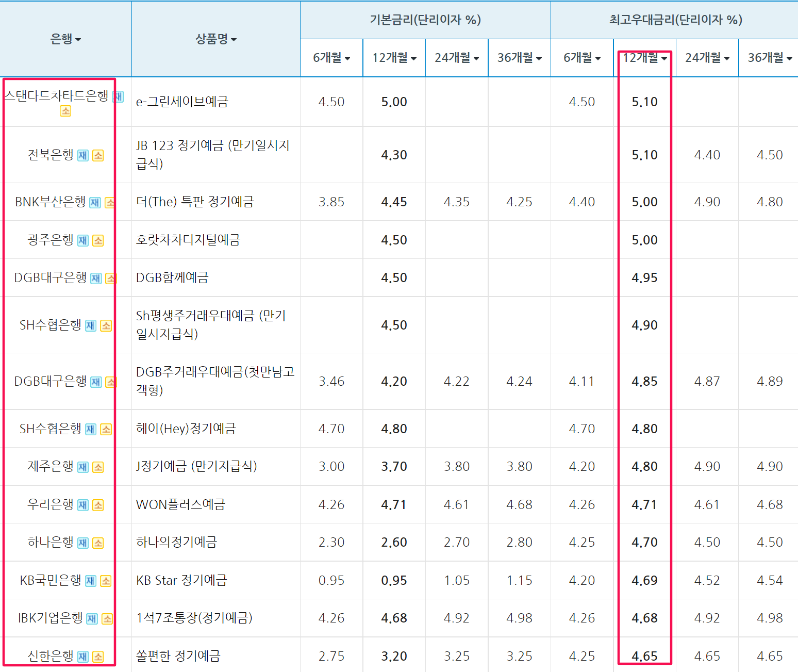This screenshot has height=672, width=798.
Task: Click the 3.85 rate in BNK부산은행 row
Action: point(331,202)
